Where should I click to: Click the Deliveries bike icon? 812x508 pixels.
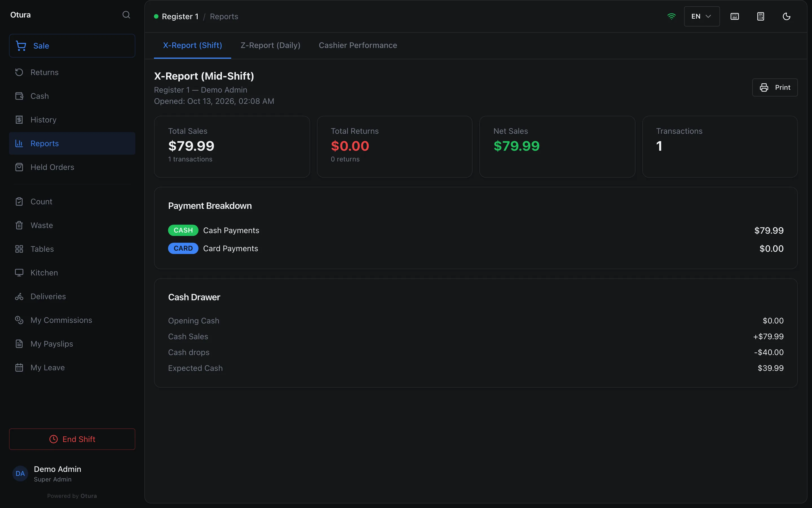pos(19,296)
